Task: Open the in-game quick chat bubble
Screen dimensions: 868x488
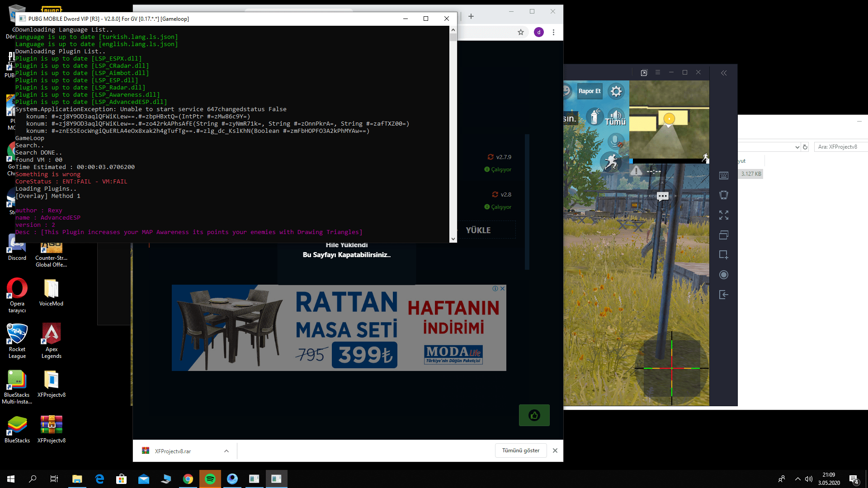Action: pyautogui.click(x=663, y=196)
